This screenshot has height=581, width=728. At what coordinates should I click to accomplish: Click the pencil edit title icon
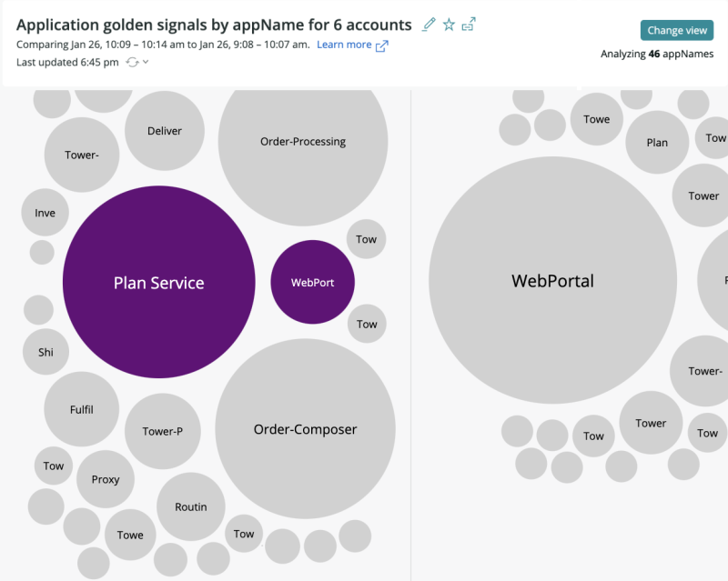tap(430, 25)
